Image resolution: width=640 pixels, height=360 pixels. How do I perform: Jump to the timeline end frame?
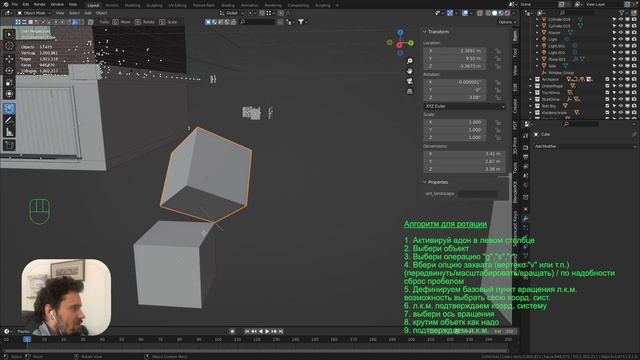(x=281, y=331)
